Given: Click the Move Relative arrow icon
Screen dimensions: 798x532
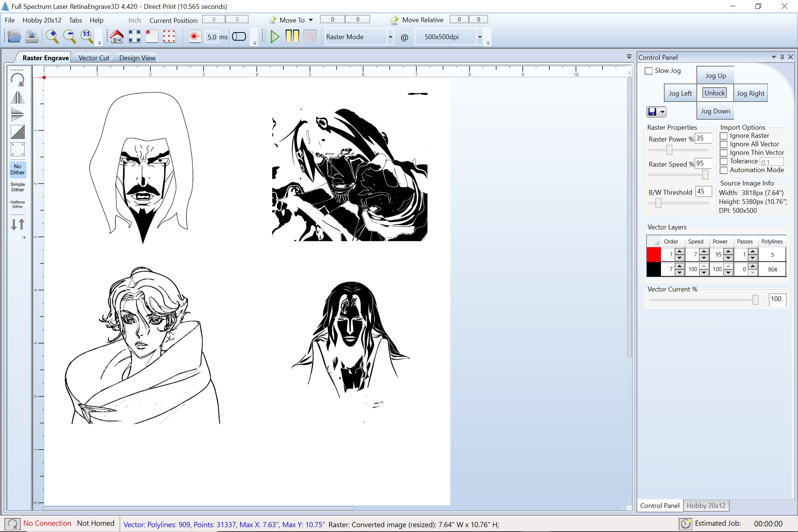Looking at the screenshot, I should tap(395, 20).
